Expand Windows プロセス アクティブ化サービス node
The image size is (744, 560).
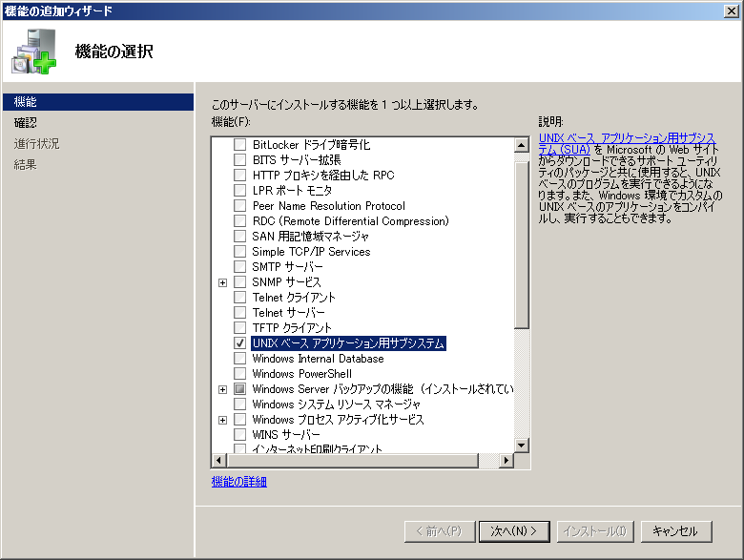coord(223,420)
